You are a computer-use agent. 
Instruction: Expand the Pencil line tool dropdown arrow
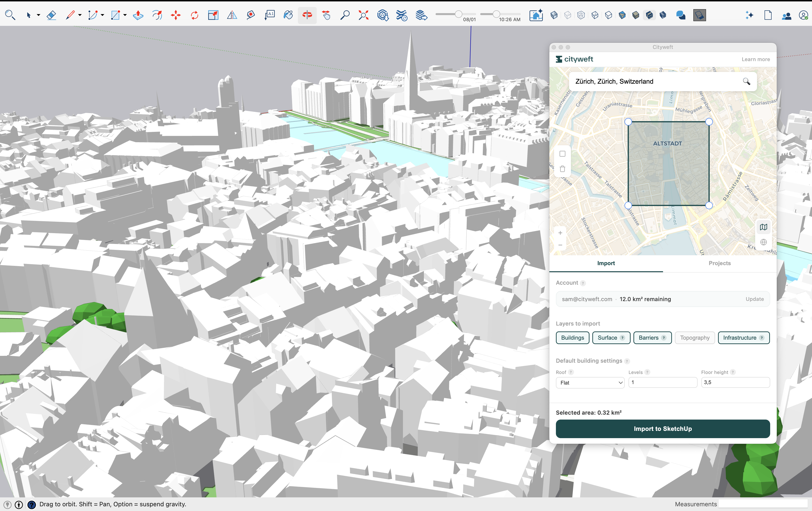pyautogui.click(x=80, y=15)
